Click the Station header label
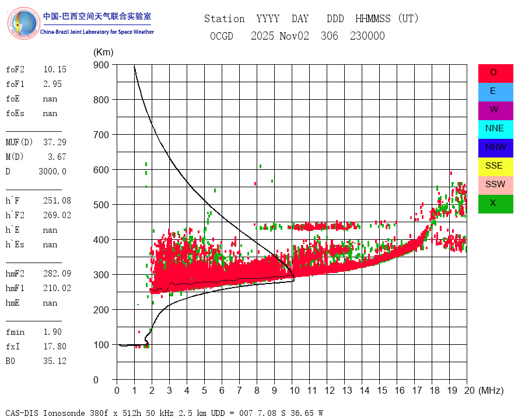Screen dimensions: 525x420 coord(225,19)
